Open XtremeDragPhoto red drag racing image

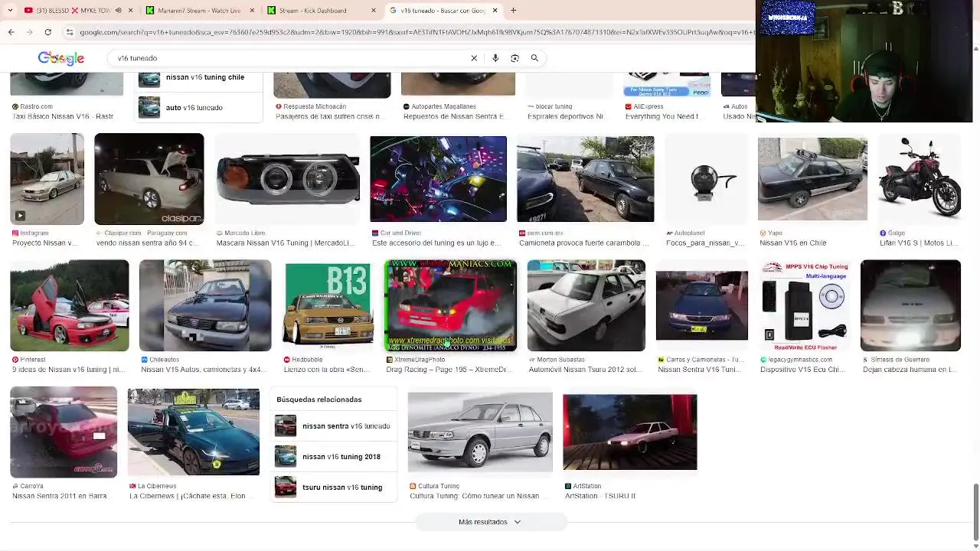tap(450, 305)
